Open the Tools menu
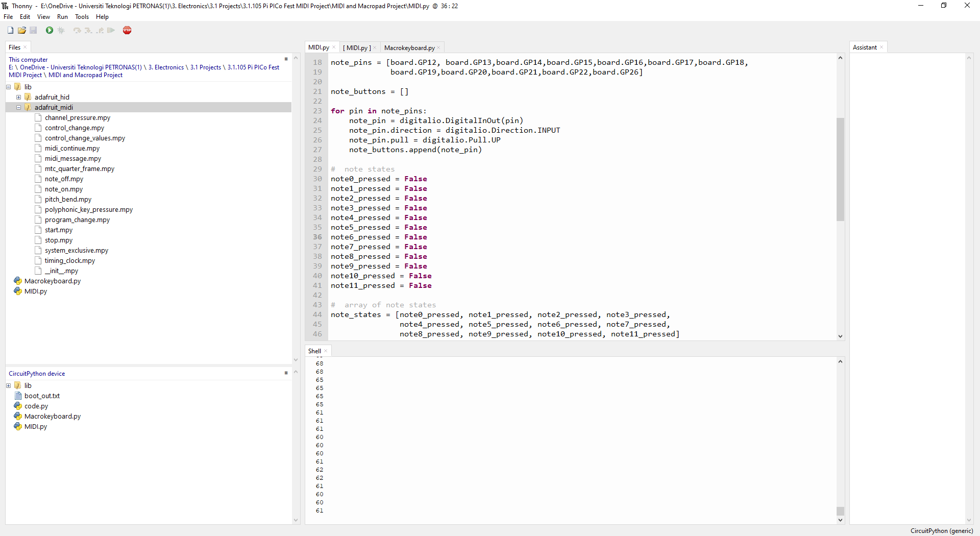The width and height of the screenshot is (980, 536). click(x=82, y=17)
